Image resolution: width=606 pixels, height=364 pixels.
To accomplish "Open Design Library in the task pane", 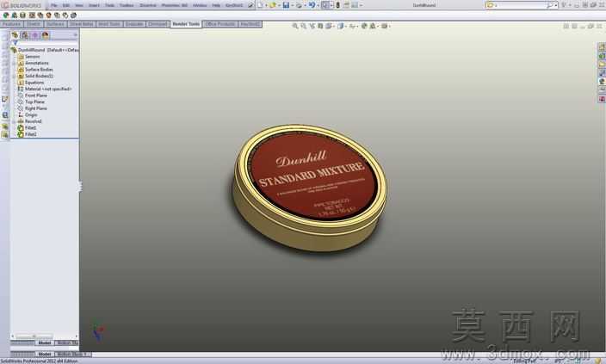I will (x=602, y=56).
